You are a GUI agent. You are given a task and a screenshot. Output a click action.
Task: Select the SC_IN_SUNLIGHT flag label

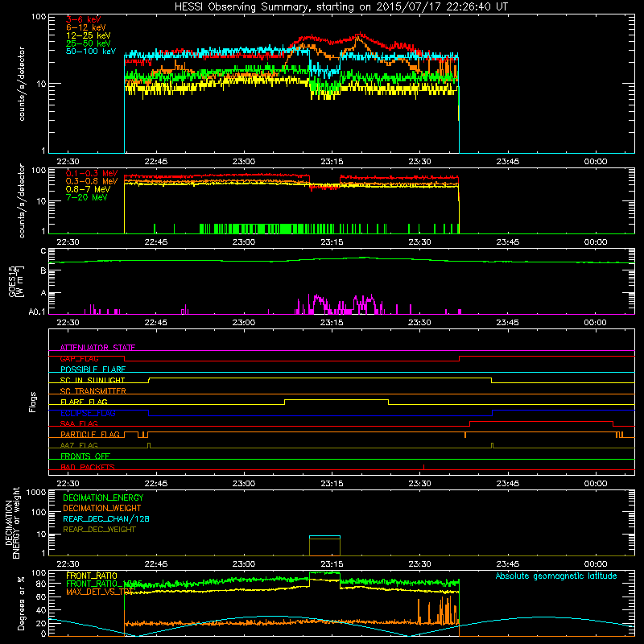[93, 380]
